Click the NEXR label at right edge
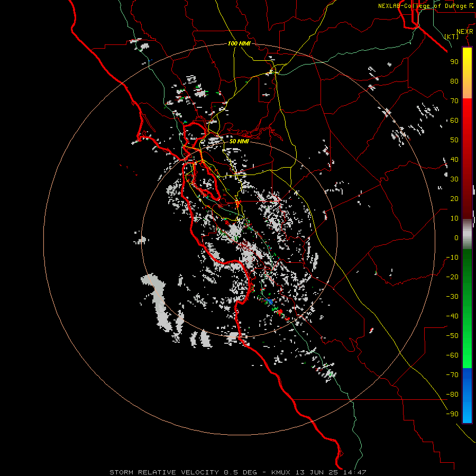Image resolution: width=476 pixels, height=476 pixels. click(465, 32)
